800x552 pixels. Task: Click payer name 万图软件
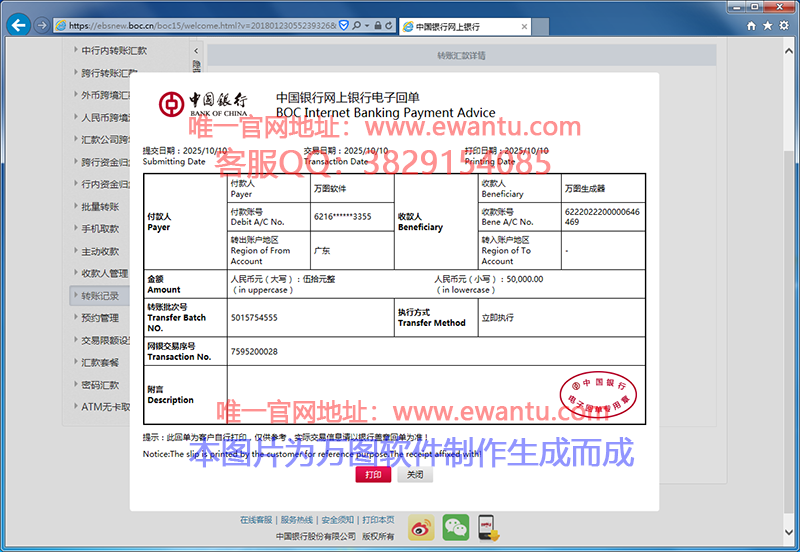pyautogui.click(x=330, y=188)
